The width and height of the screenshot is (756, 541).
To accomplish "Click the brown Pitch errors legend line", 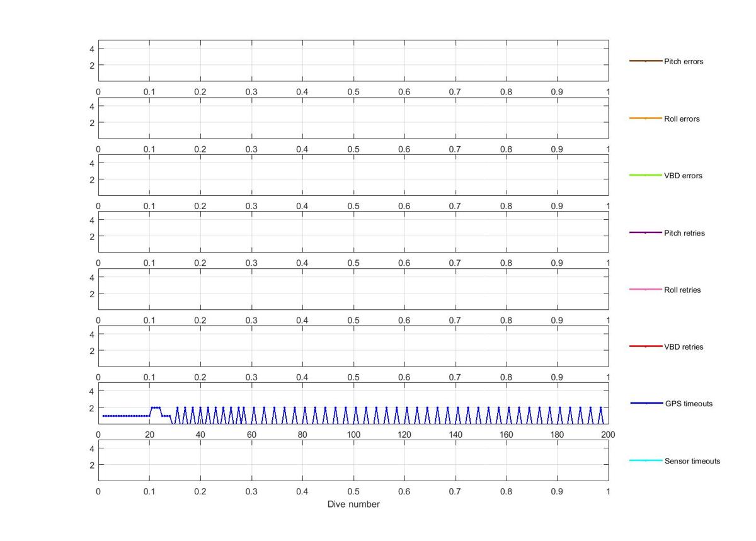I will click(x=646, y=61).
